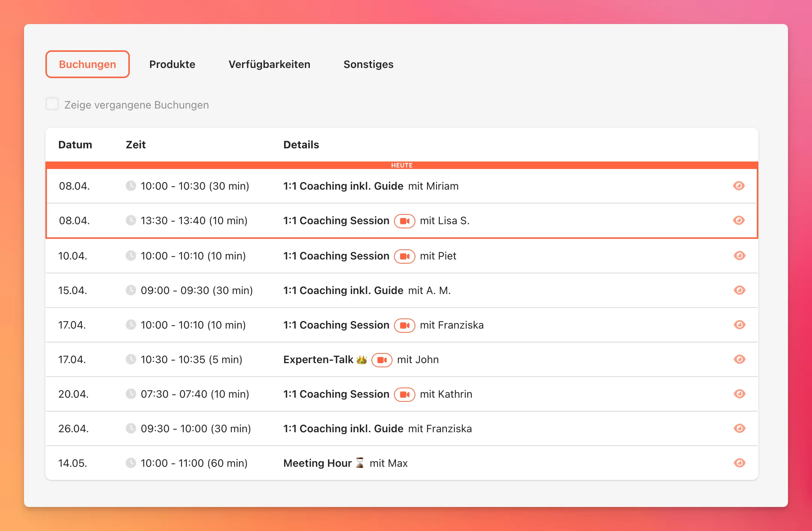
Task: Click clock icon in 14.05. booking row
Action: click(131, 463)
